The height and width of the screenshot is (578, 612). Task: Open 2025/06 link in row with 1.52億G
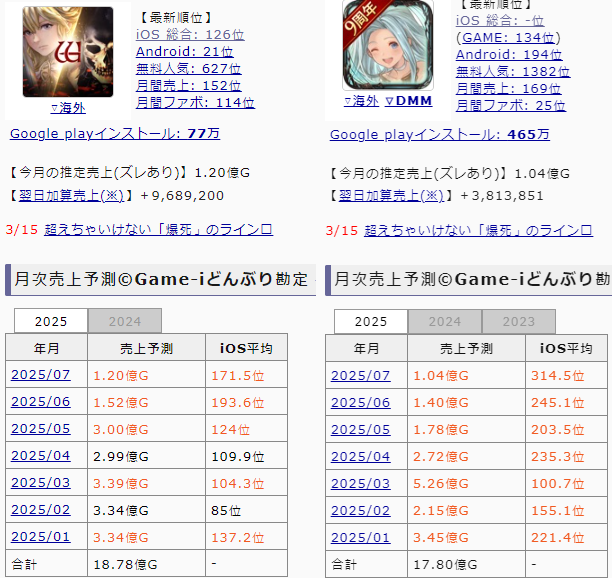[41, 402]
